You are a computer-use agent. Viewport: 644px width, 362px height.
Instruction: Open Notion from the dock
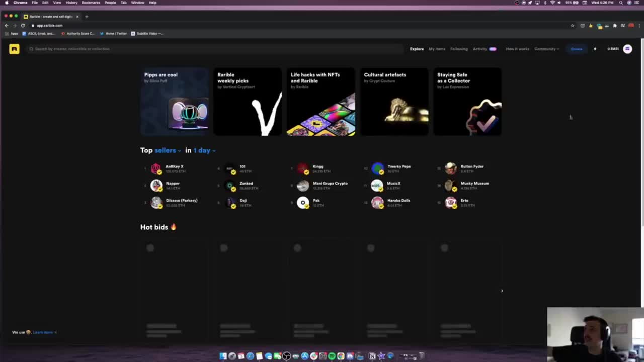[x=372, y=356]
